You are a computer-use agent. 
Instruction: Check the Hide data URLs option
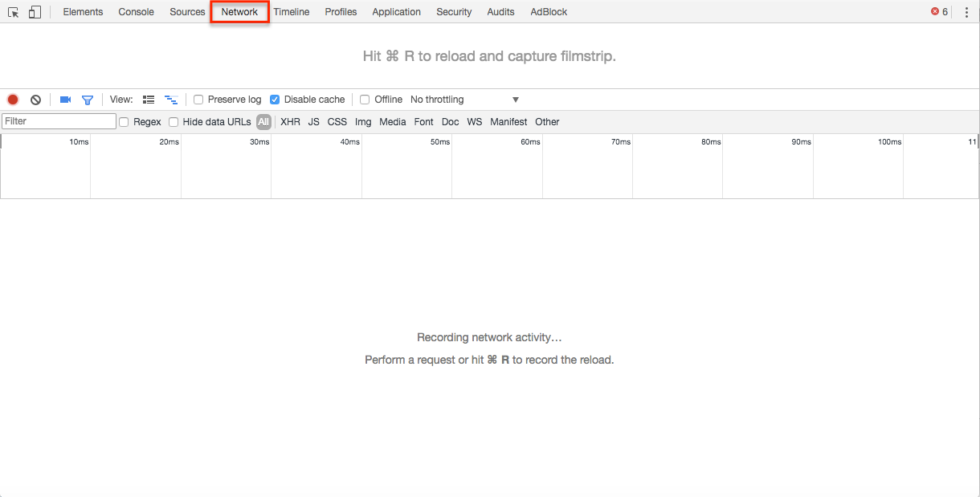(174, 122)
